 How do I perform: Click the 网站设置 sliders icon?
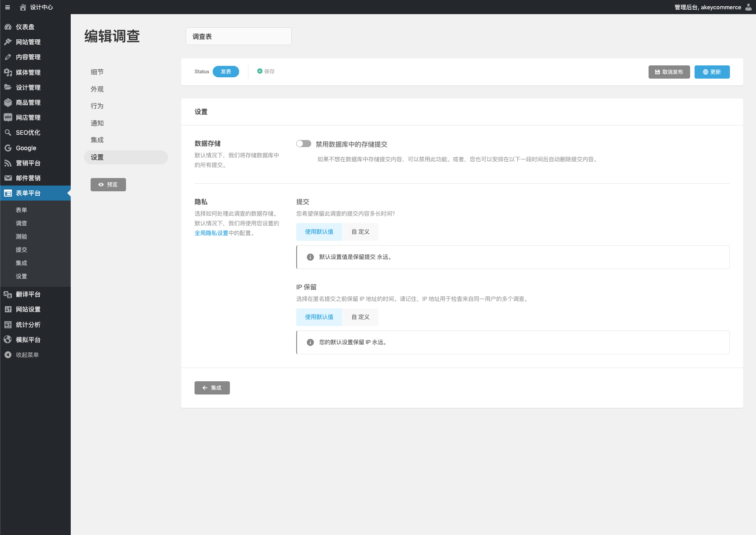tap(8, 309)
